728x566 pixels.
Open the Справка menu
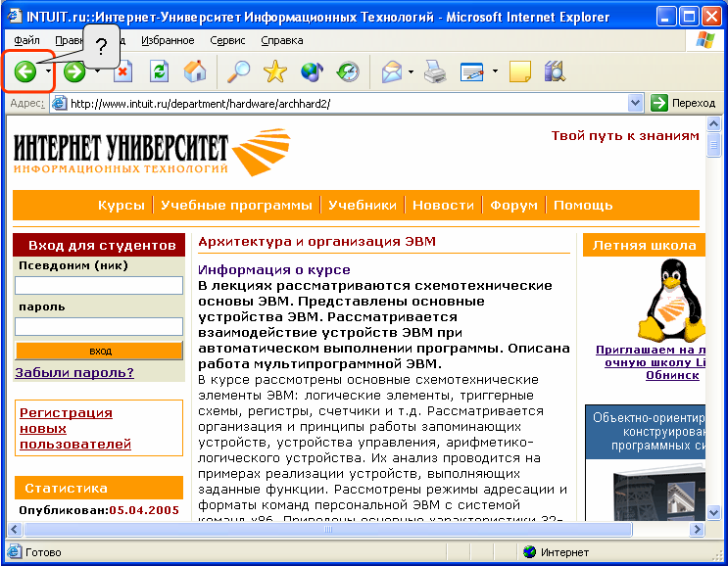282,40
